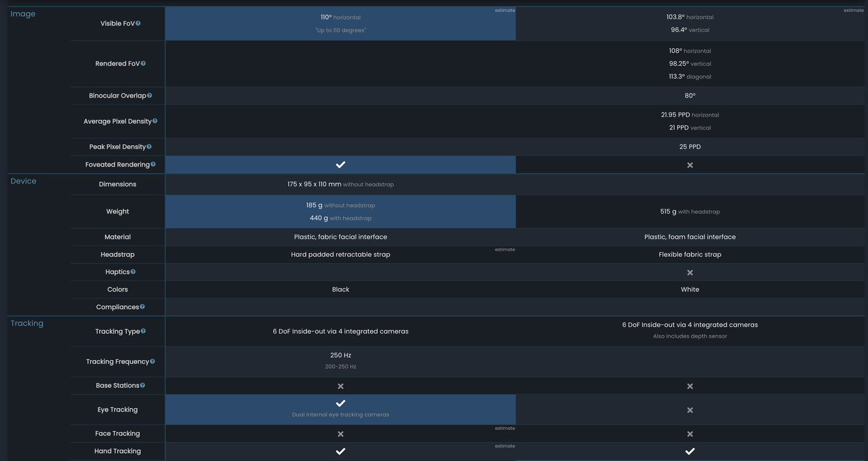868x461 pixels.
Task: Click the Compliances question mark icon
Action: coord(142,306)
